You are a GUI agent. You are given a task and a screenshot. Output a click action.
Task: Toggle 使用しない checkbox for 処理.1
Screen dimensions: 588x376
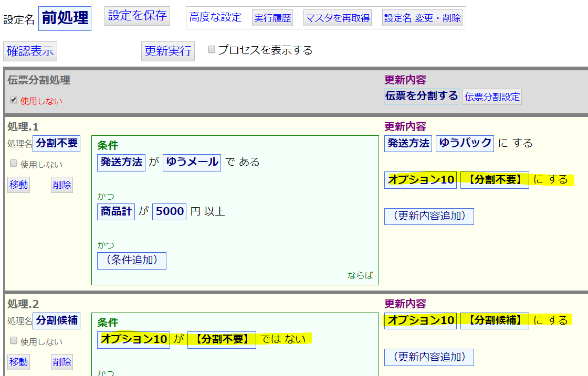point(14,164)
